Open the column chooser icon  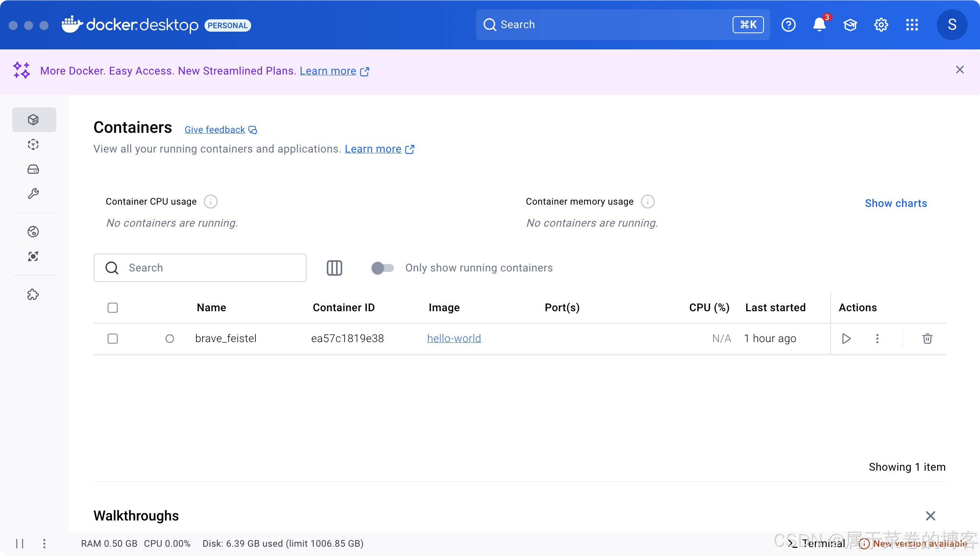334,268
